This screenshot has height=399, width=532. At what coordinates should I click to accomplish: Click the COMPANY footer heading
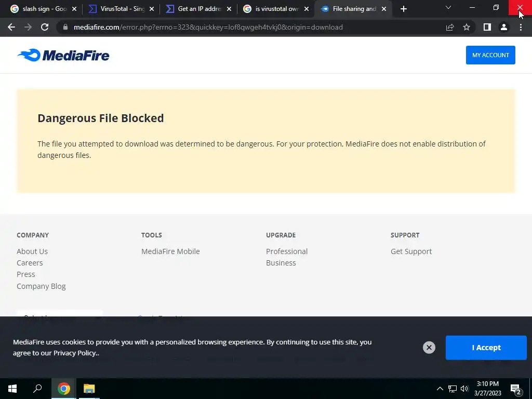(33, 235)
